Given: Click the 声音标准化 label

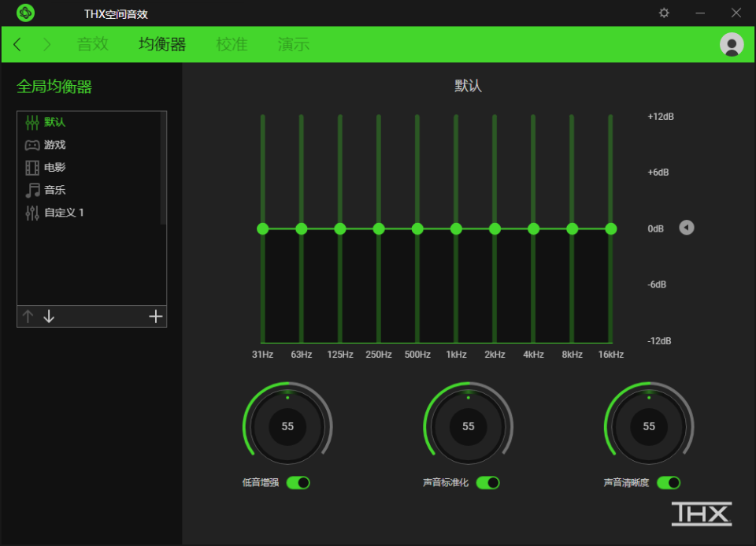Looking at the screenshot, I should click(446, 483).
